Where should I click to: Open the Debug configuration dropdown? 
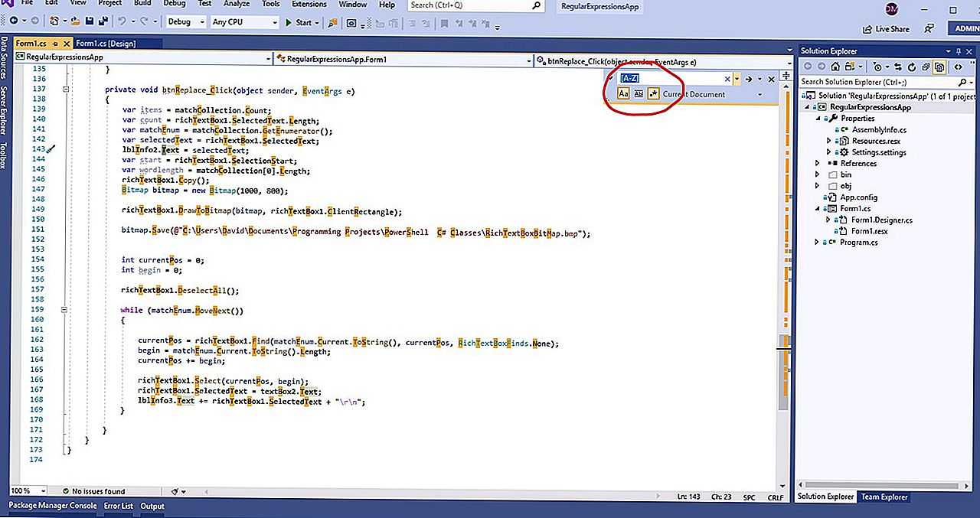point(202,22)
